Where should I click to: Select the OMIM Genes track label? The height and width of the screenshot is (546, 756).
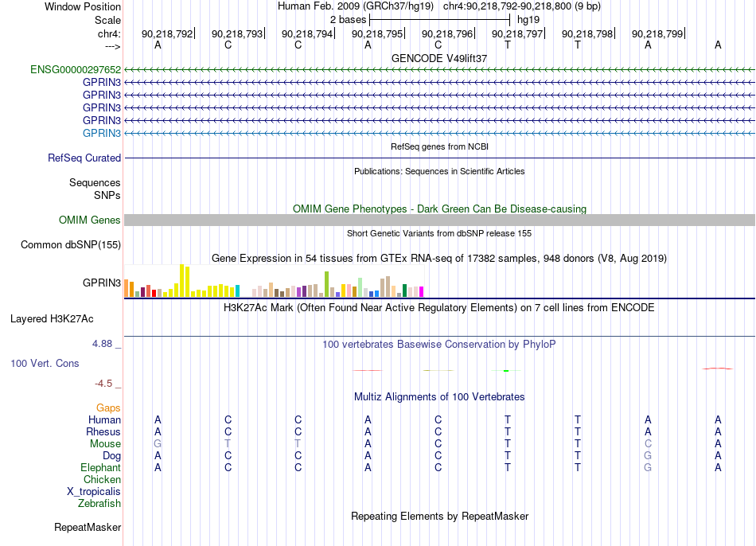coord(90,220)
